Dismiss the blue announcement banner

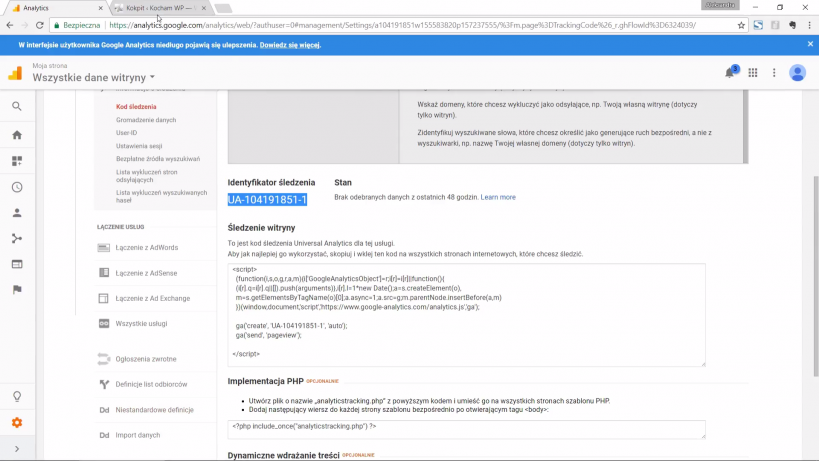point(810,44)
